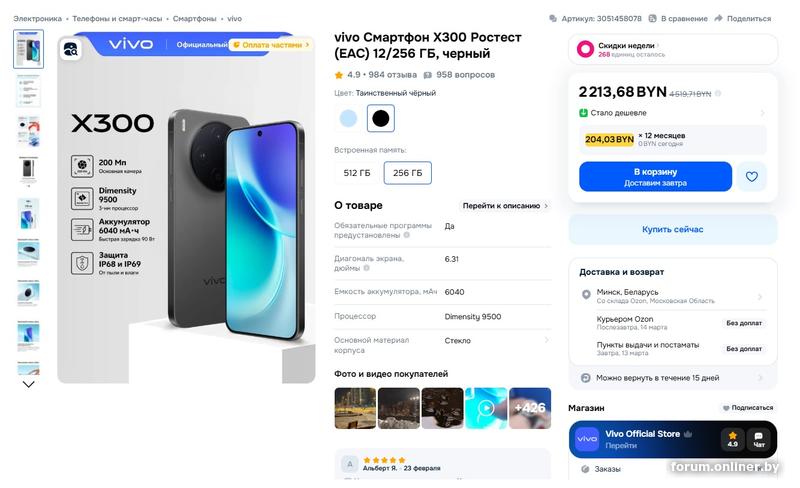
Task: Open 'Смартфоны' breadcrumb category
Action: coord(194,18)
